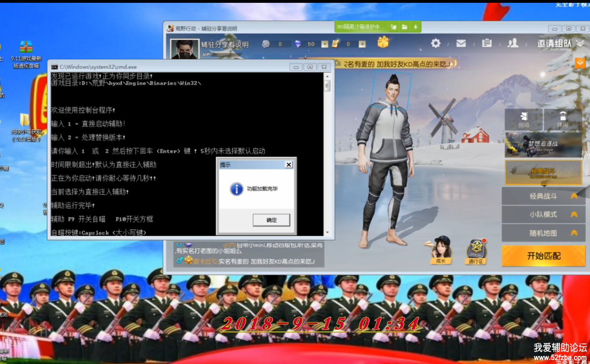Open the task list clipboard icon
The image size is (590, 364).
487,43
